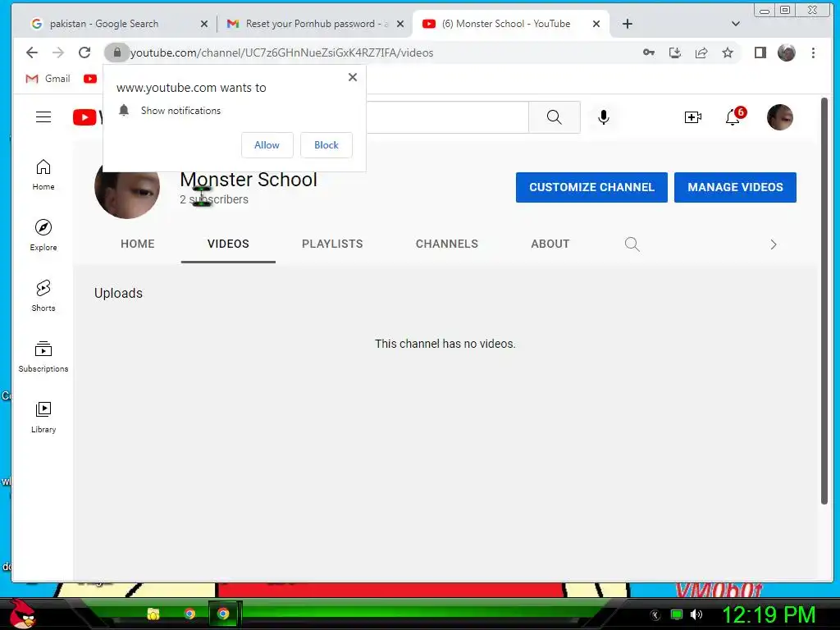This screenshot has width=840, height=630.
Task: Click the volume speaker tray icon
Action: pyautogui.click(x=696, y=614)
